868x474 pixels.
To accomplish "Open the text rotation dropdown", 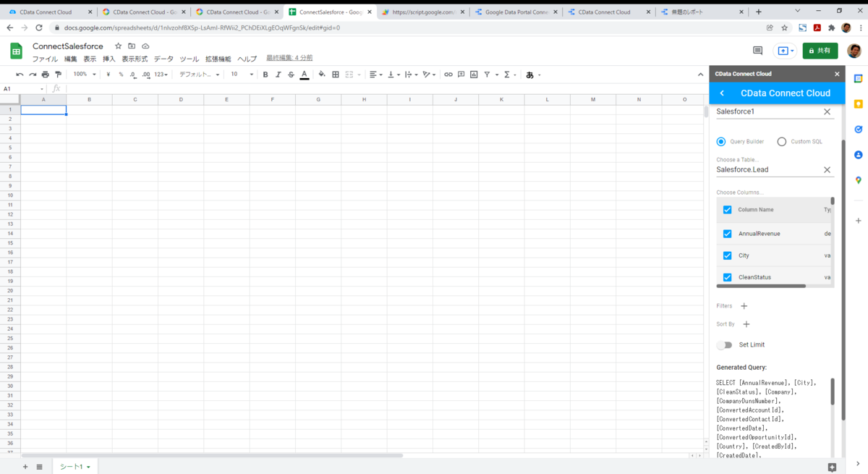I will pyautogui.click(x=430, y=75).
